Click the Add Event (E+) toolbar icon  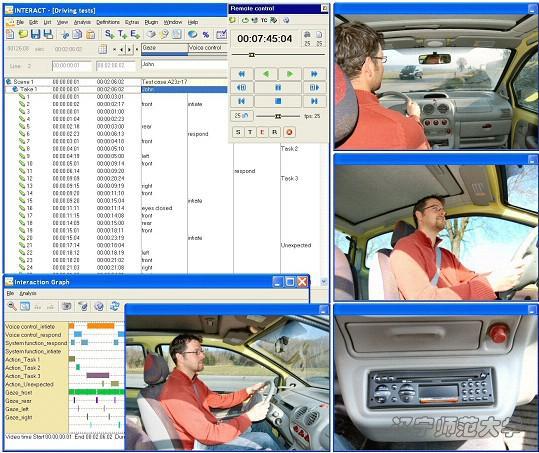pyautogui.click(x=134, y=34)
